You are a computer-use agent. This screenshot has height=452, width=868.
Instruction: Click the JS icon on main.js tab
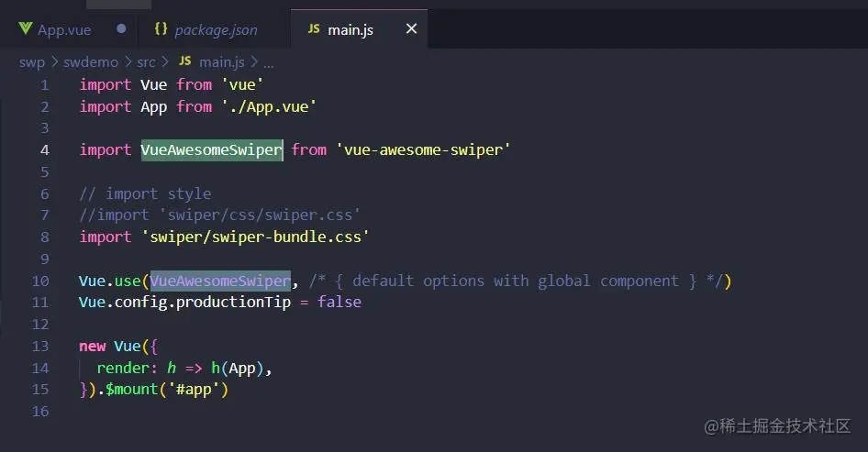pyautogui.click(x=314, y=28)
